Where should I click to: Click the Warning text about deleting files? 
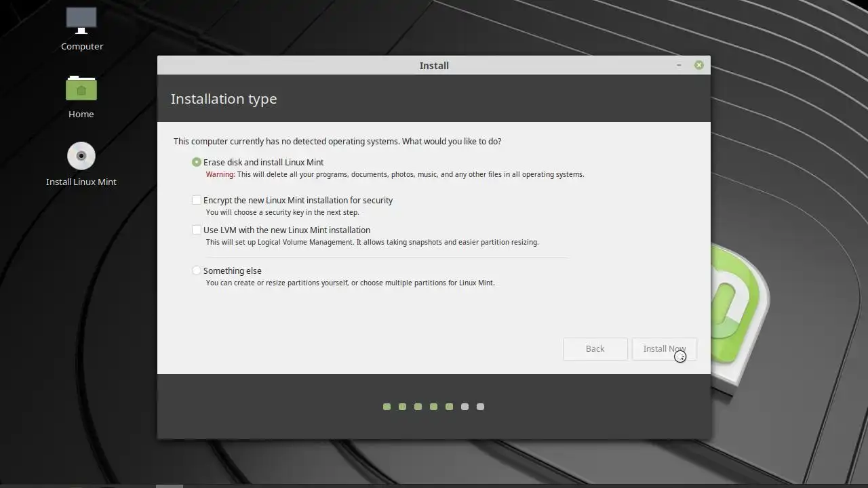[395, 174]
